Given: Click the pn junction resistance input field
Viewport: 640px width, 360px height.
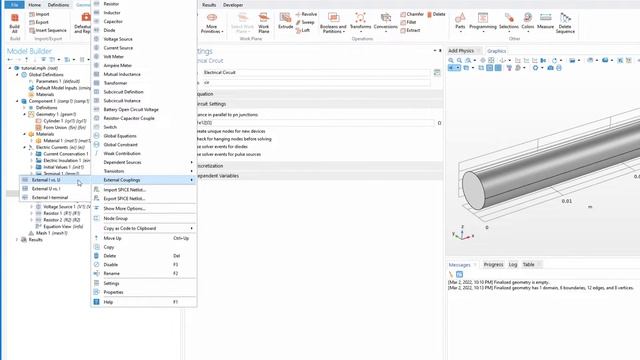Looking at the screenshot, I should pos(316,123).
